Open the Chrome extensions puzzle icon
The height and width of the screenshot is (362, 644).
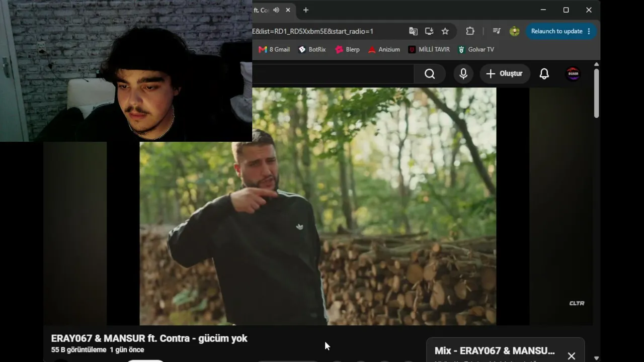coord(470,31)
